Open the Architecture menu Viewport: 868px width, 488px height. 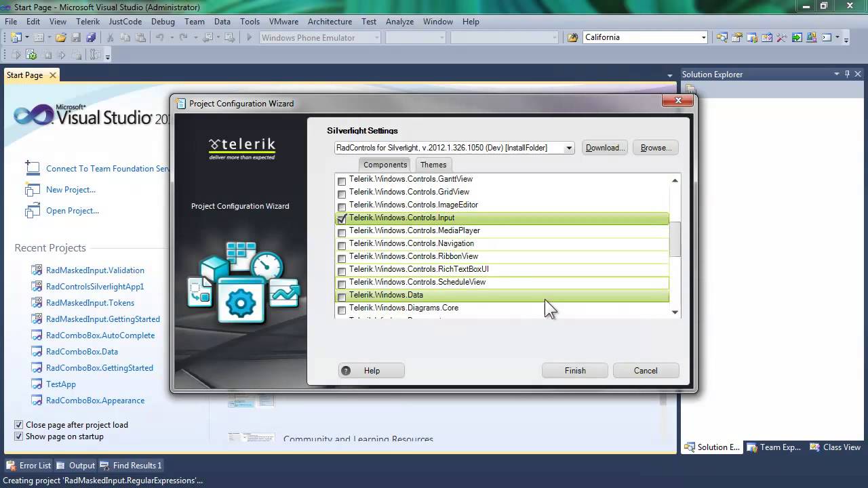[330, 22]
